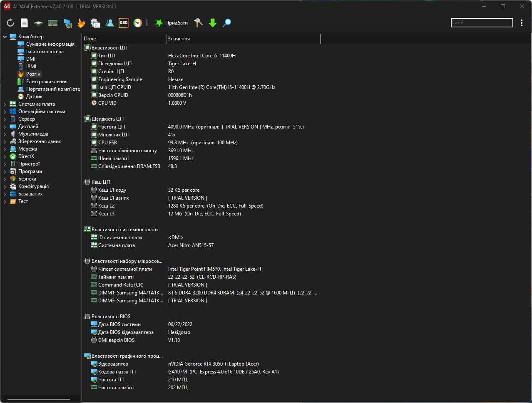Select the Безпека tree label
The image size is (532, 403).
[x=27, y=179]
